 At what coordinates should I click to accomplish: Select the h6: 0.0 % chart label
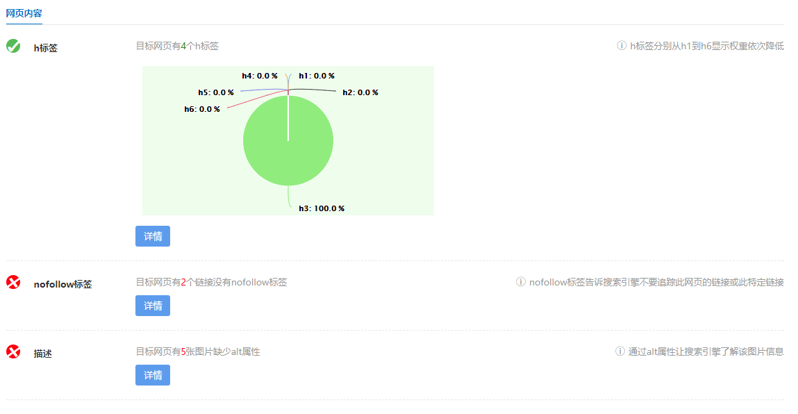click(202, 109)
